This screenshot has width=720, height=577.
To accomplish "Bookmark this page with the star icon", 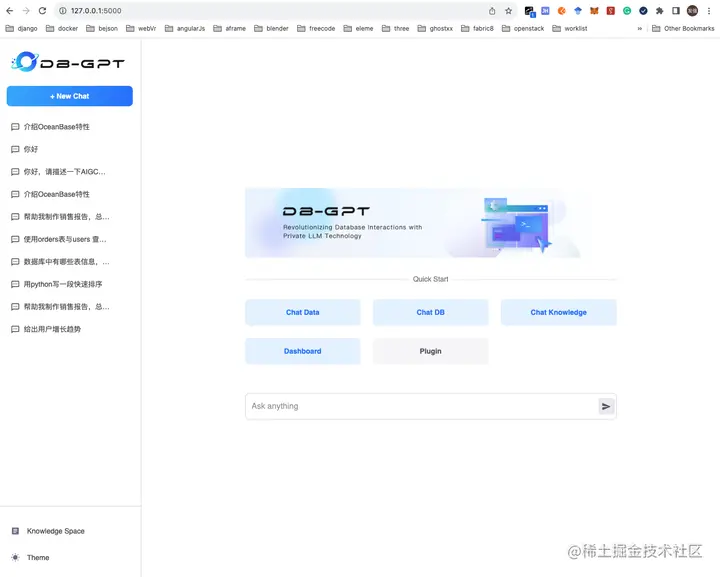I will click(508, 11).
